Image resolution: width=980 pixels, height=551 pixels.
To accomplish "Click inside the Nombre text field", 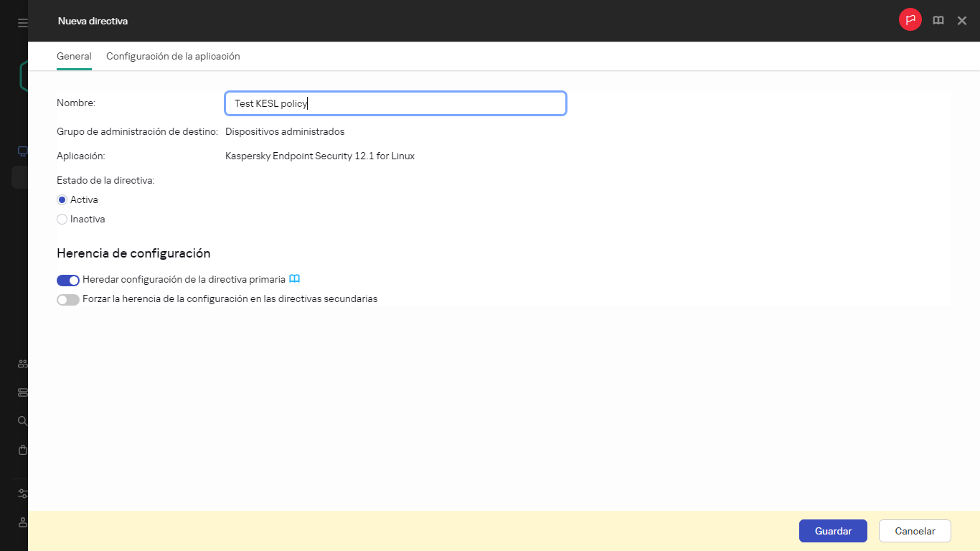I will [x=395, y=103].
